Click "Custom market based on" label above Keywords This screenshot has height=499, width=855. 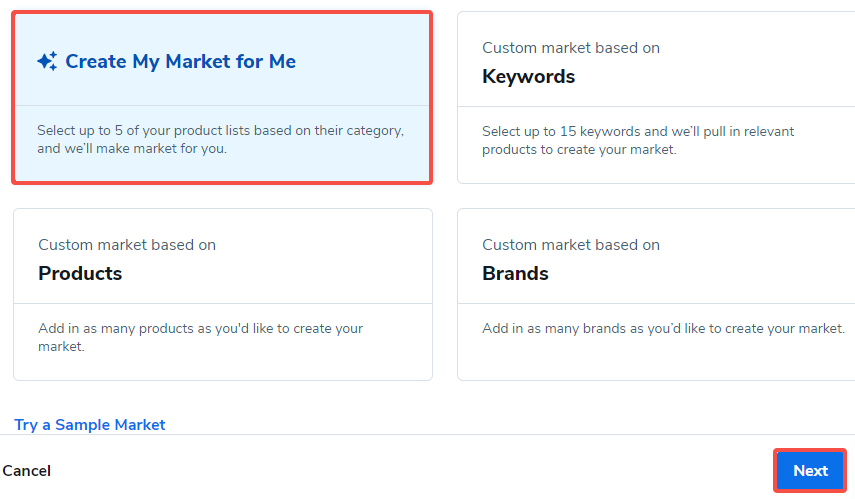click(570, 48)
